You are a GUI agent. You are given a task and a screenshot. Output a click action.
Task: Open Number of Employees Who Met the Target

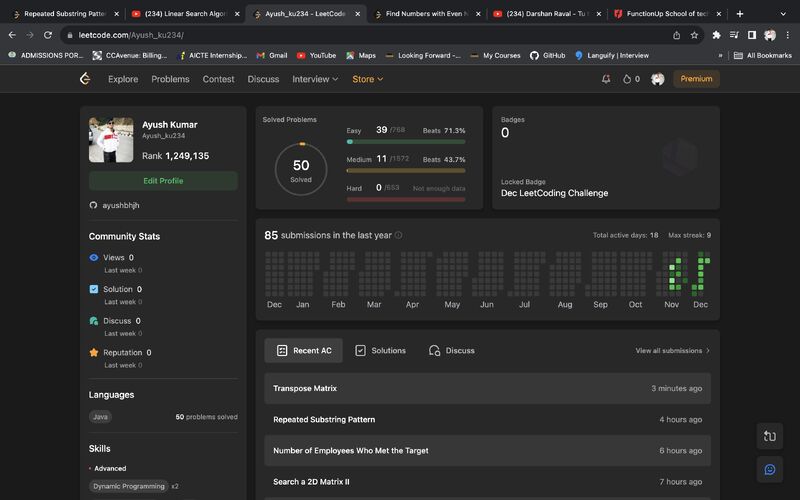[487, 451]
